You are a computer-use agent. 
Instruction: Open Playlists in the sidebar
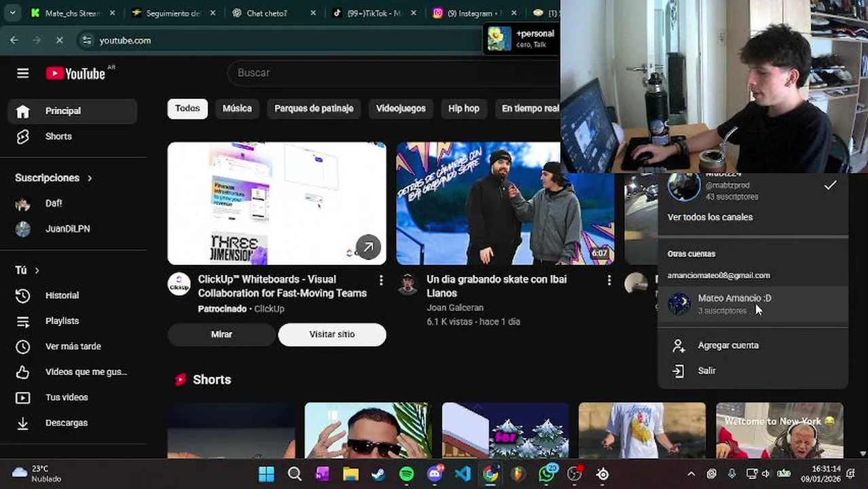[73, 321]
